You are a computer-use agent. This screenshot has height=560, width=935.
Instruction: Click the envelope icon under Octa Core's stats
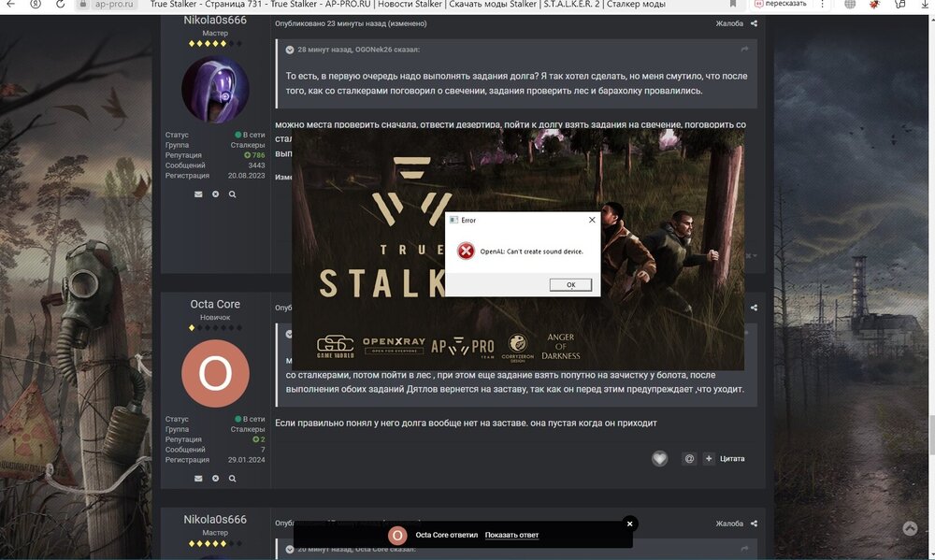pyautogui.click(x=198, y=479)
